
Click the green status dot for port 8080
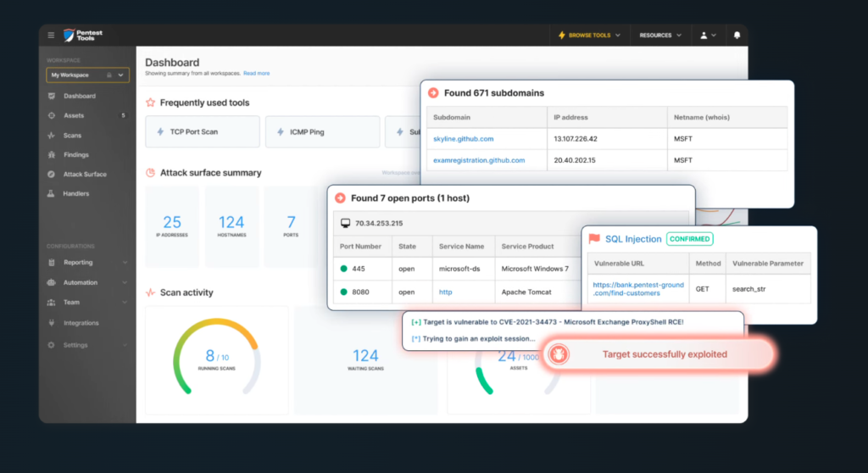pos(344,292)
